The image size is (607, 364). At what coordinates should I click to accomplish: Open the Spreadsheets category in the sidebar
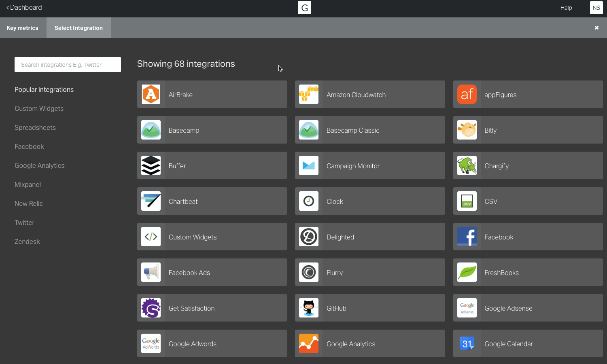click(35, 127)
